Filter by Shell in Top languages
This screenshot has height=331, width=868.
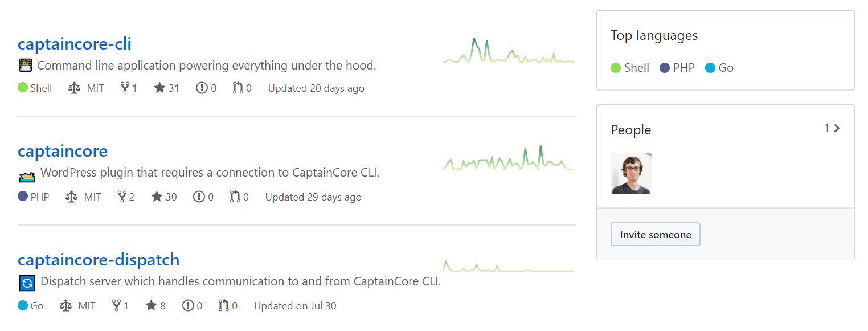click(x=630, y=68)
